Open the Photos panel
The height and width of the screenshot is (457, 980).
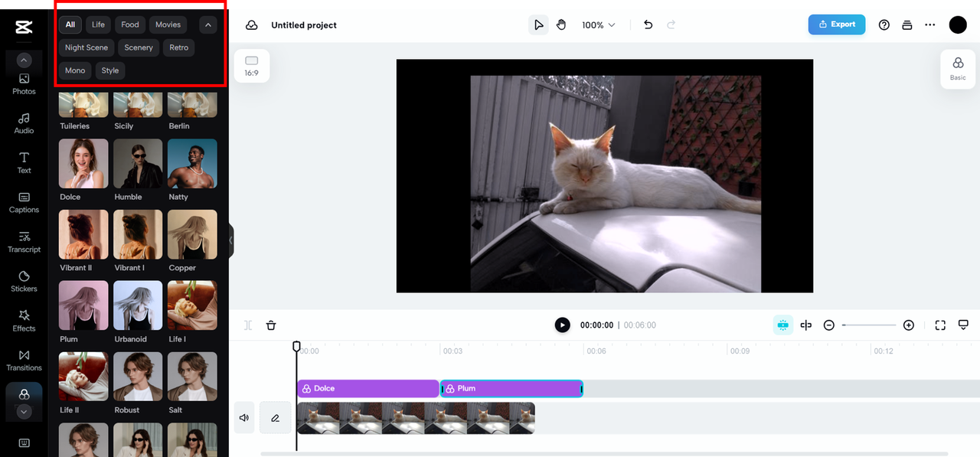24,84
